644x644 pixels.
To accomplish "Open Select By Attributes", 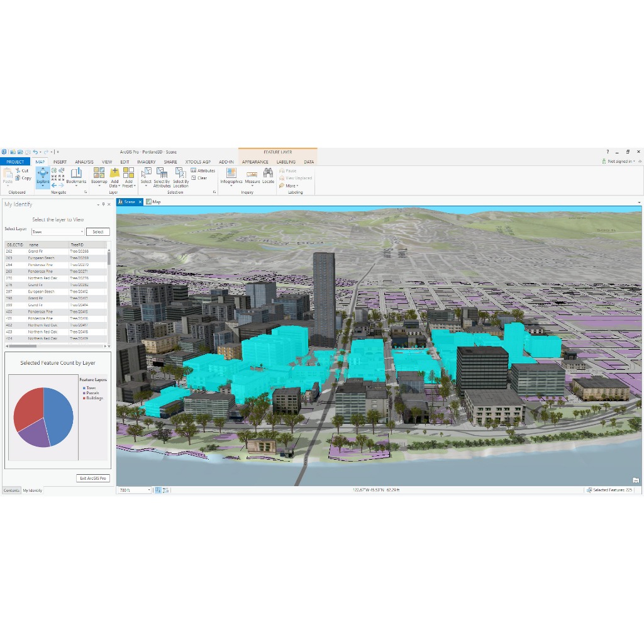I will 162,177.
